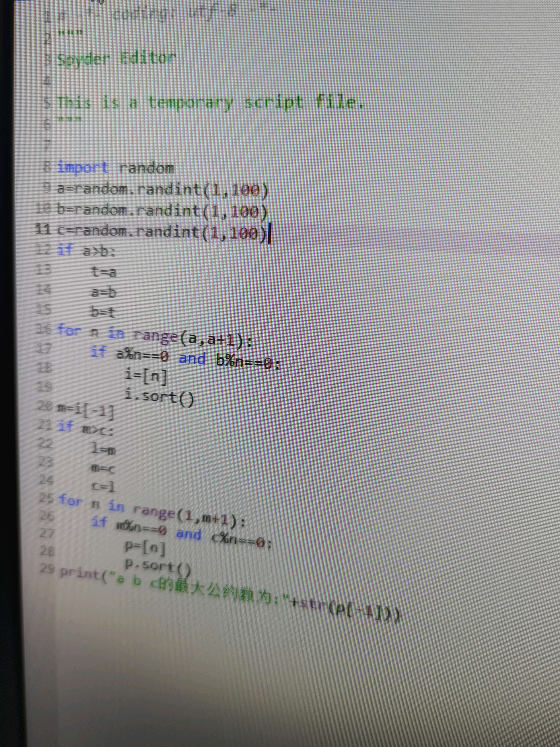Click line number 13 in the gutter

click(43, 270)
